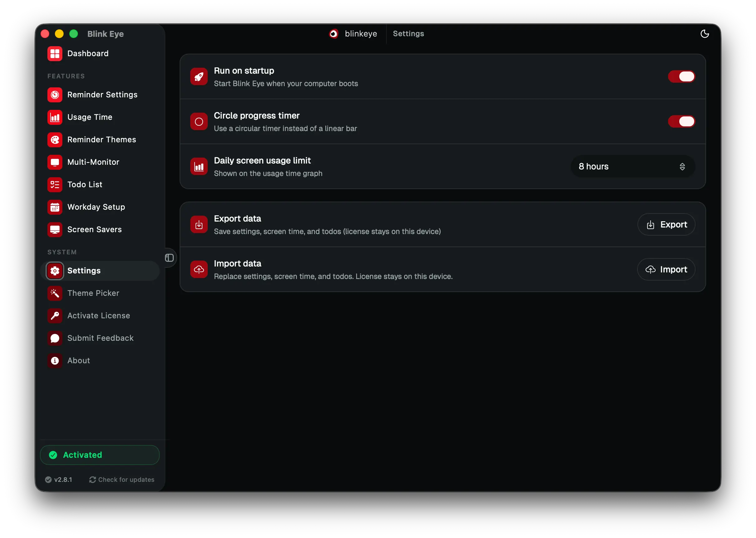Open Reminder Settings clock icon

pyautogui.click(x=55, y=95)
